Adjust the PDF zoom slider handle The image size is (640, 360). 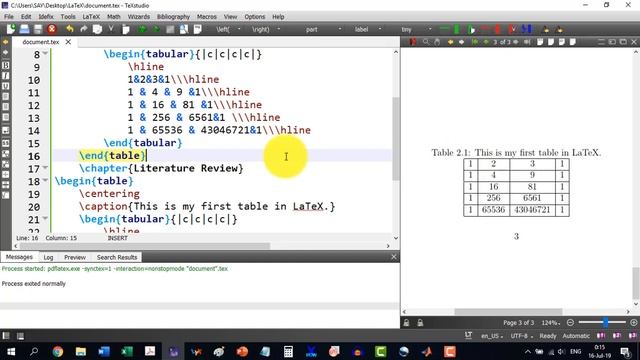coord(606,322)
